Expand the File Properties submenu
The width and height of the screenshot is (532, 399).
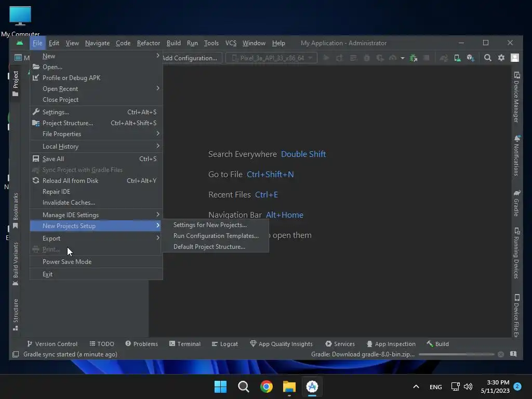click(x=96, y=134)
